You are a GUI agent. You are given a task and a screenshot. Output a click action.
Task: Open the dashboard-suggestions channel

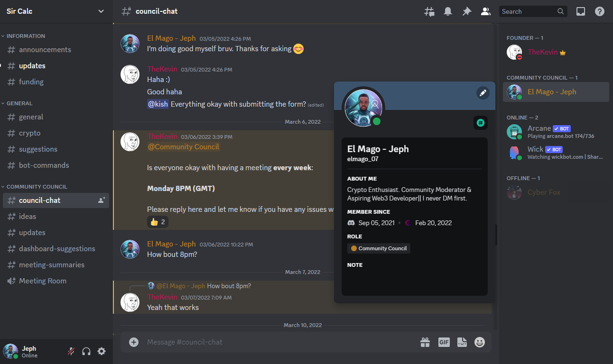click(x=56, y=249)
